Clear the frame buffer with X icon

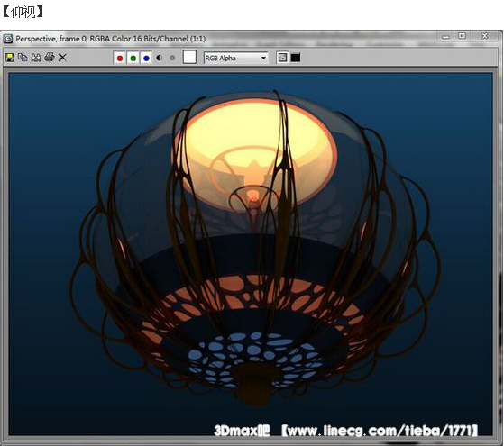pos(63,58)
